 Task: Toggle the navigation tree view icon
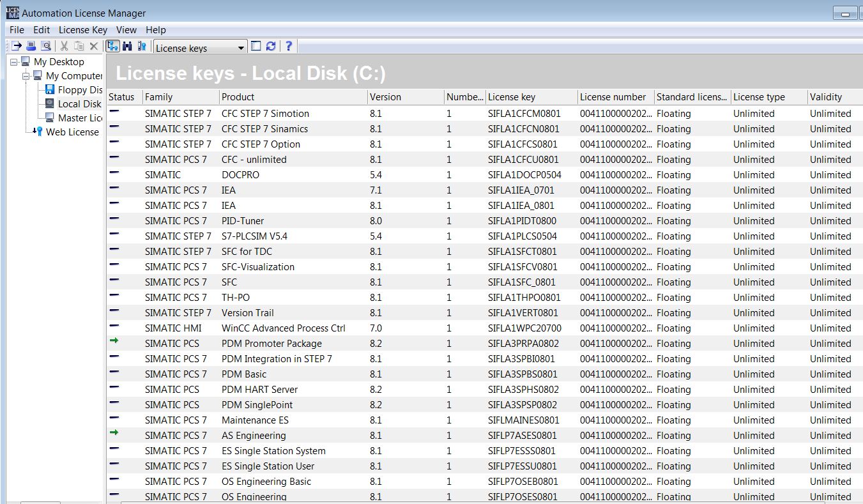tap(113, 46)
